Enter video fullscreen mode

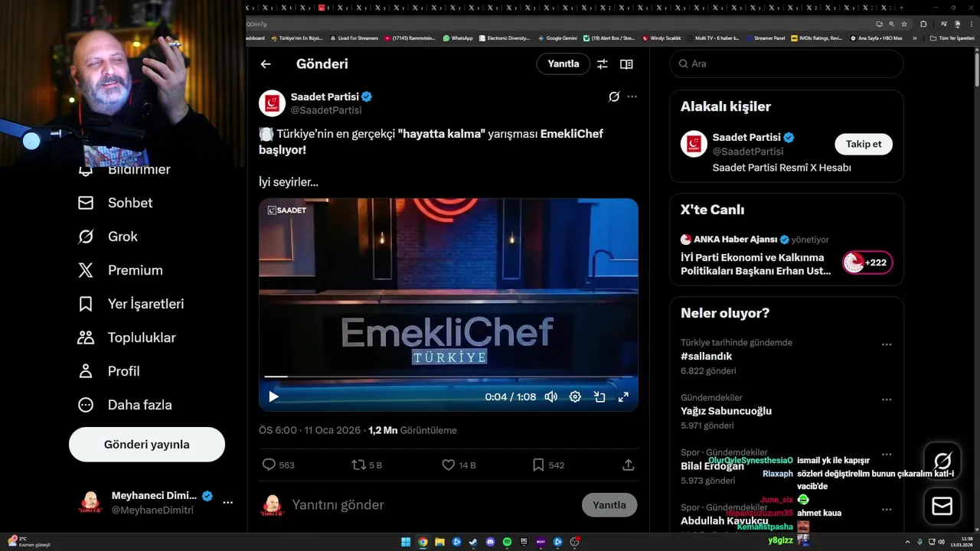coord(623,396)
